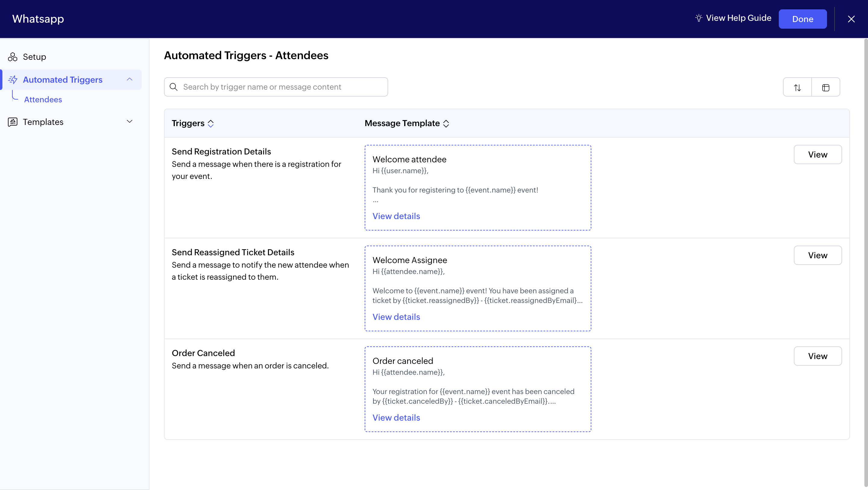
Task: Sort by Triggers column arrows
Action: (211, 123)
